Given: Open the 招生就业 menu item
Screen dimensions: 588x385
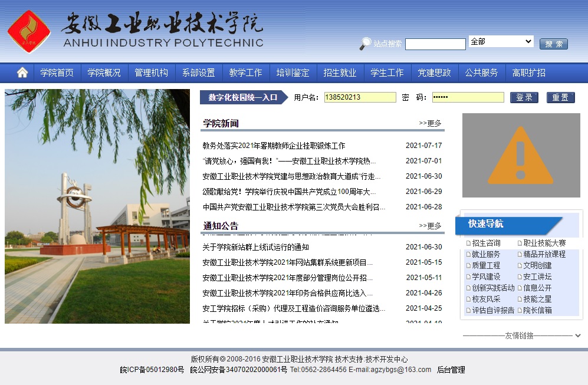Looking at the screenshot, I should tap(340, 73).
